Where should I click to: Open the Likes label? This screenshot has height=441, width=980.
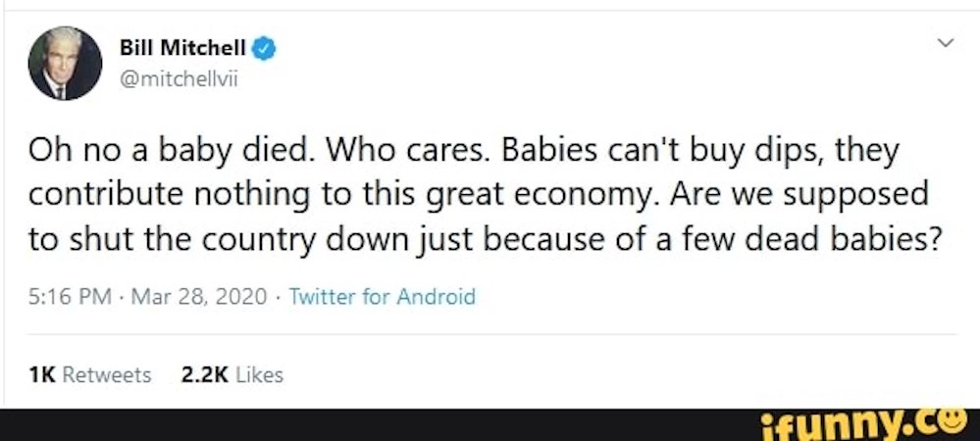click(259, 374)
